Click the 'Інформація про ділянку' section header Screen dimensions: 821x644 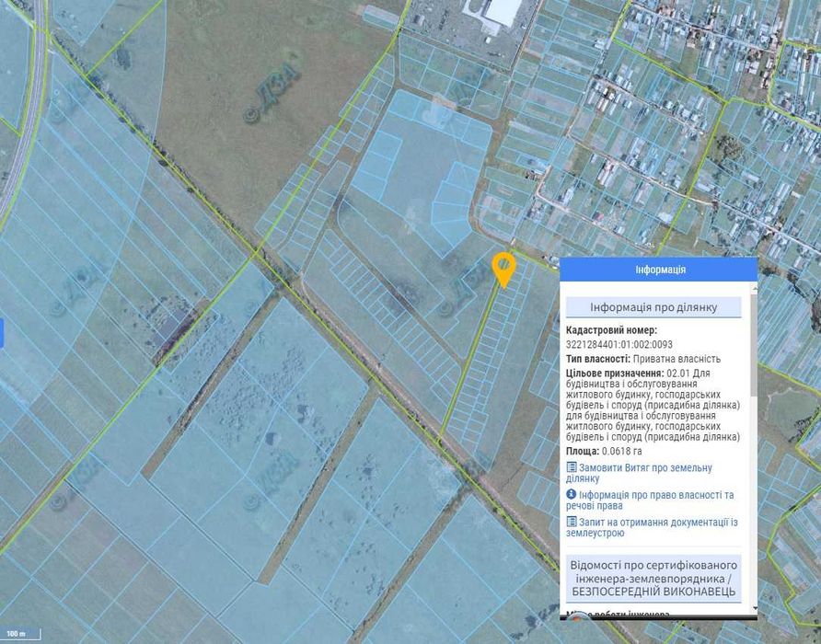click(x=653, y=307)
